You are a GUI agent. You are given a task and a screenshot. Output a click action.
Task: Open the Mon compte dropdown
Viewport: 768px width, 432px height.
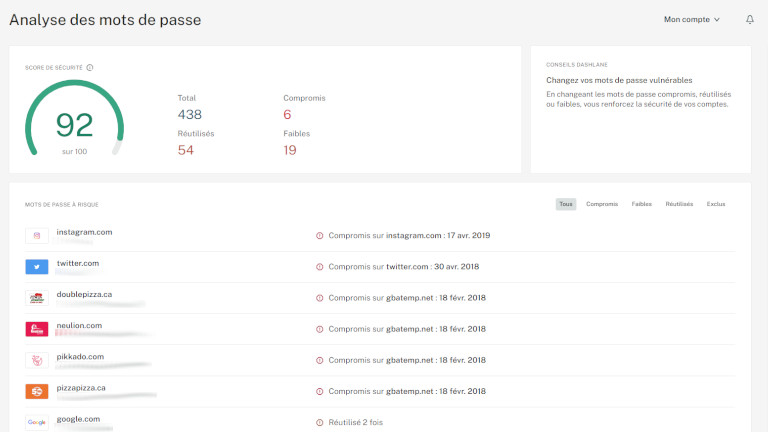tap(691, 19)
